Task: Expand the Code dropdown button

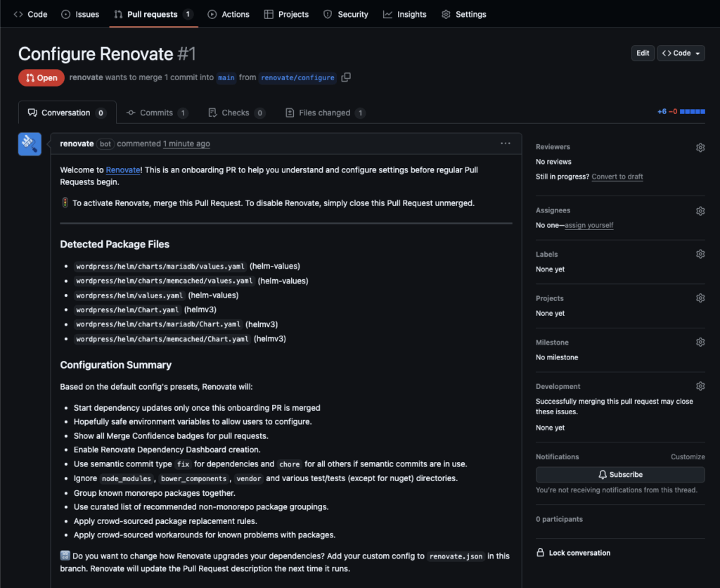Action: point(681,53)
